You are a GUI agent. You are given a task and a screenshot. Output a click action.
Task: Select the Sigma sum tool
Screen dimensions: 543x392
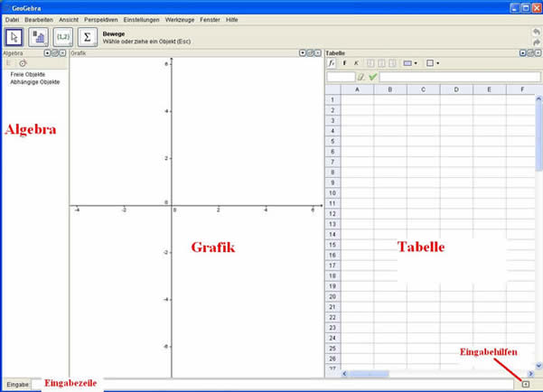(88, 37)
